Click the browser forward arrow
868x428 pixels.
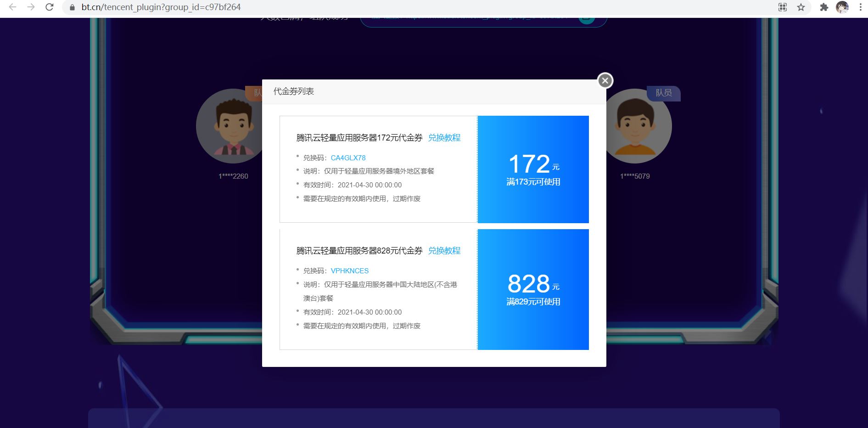(31, 7)
